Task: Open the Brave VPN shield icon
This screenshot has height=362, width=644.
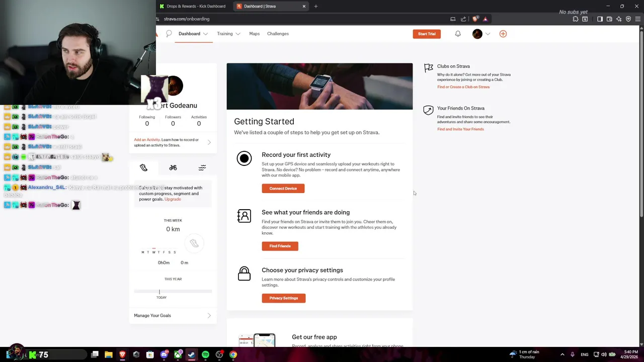Action: [628, 19]
